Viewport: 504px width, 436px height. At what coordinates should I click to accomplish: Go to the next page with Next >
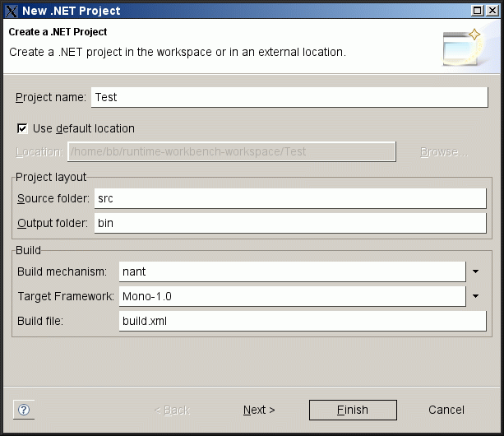[x=259, y=410]
